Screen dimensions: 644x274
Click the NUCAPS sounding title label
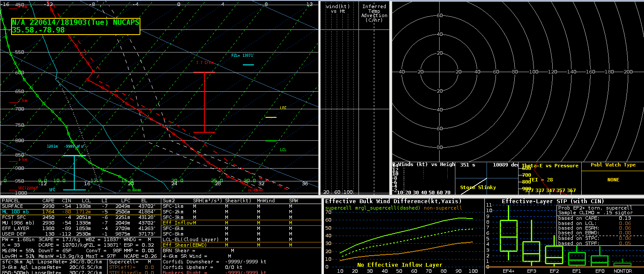[76, 23]
